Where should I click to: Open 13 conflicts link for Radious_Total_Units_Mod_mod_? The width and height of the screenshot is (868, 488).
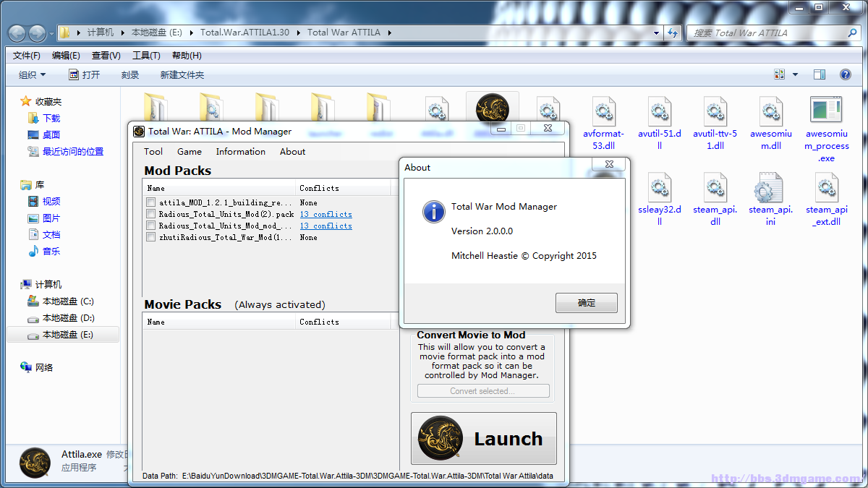(x=326, y=226)
